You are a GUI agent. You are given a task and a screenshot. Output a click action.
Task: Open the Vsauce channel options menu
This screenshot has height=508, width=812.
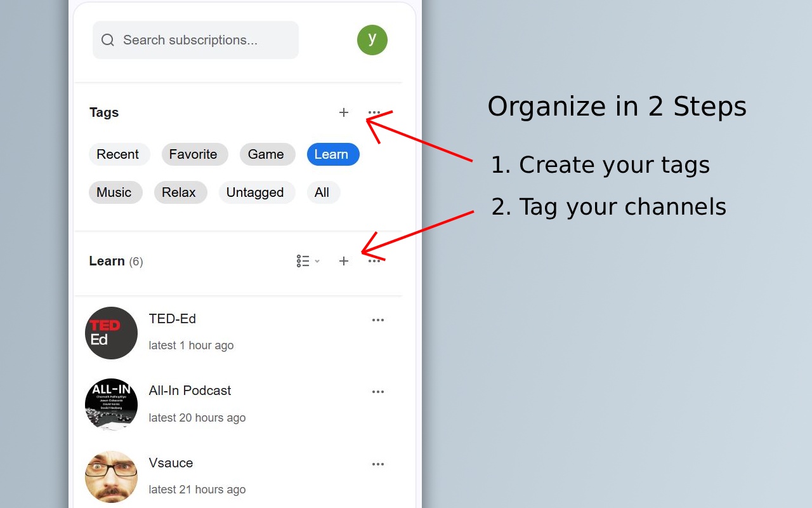378,464
